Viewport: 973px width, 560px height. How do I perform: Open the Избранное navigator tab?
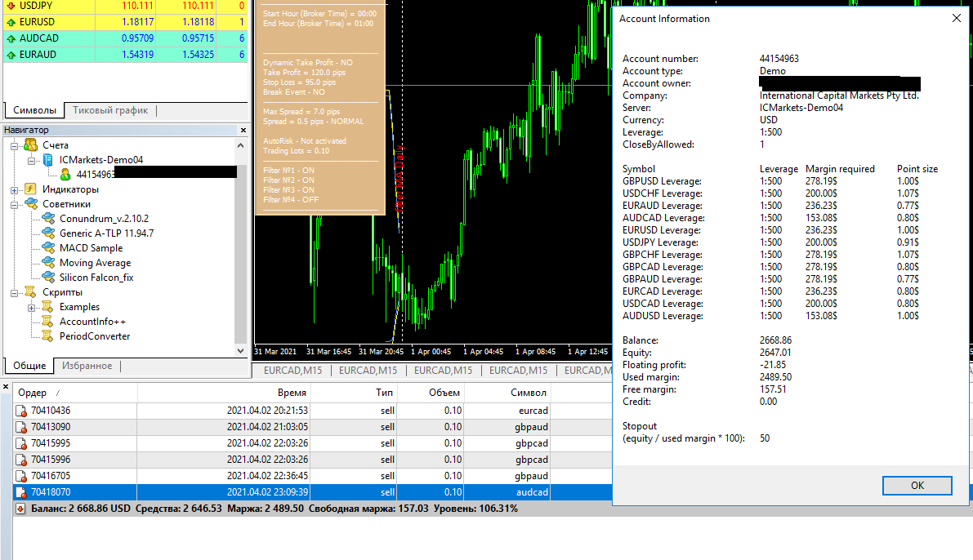(x=87, y=366)
